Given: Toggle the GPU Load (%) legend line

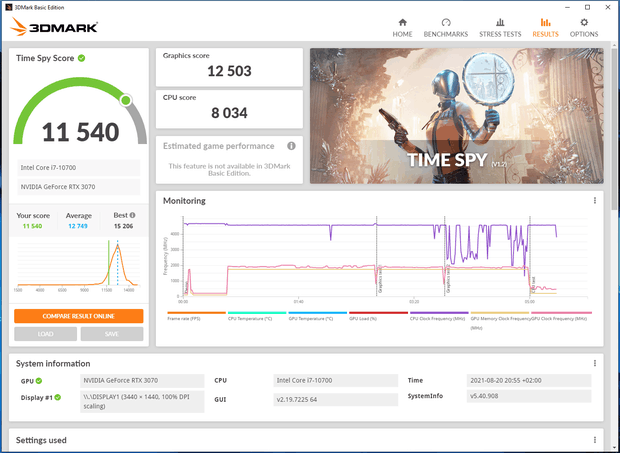Looking at the screenshot, I should click(x=378, y=316).
